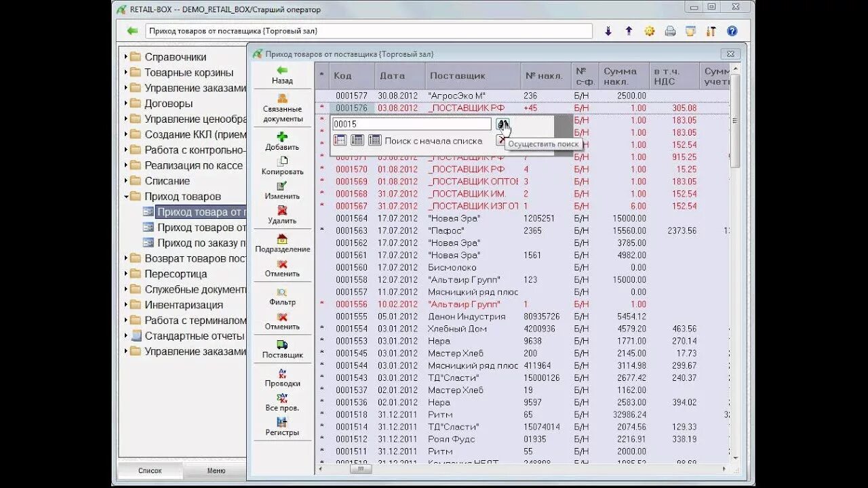This screenshot has width=868, height=488.
Task: Click Добавить to add a document
Action: tap(282, 142)
